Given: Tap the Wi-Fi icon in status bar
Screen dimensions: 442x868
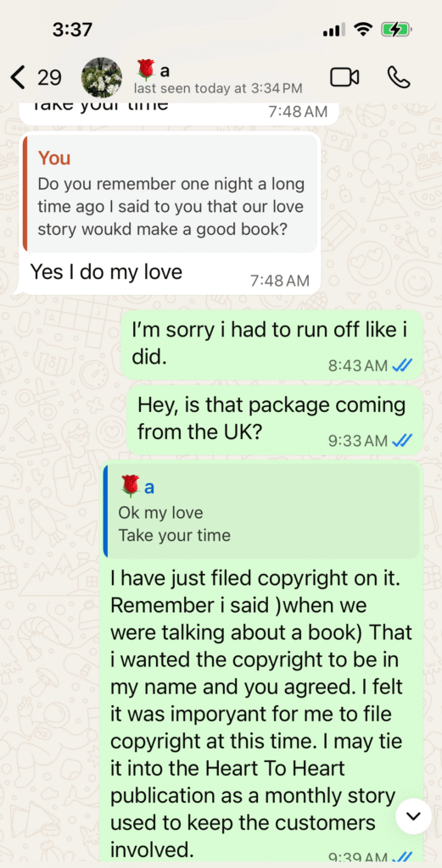Looking at the screenshot, I should [x=364, y=30].
